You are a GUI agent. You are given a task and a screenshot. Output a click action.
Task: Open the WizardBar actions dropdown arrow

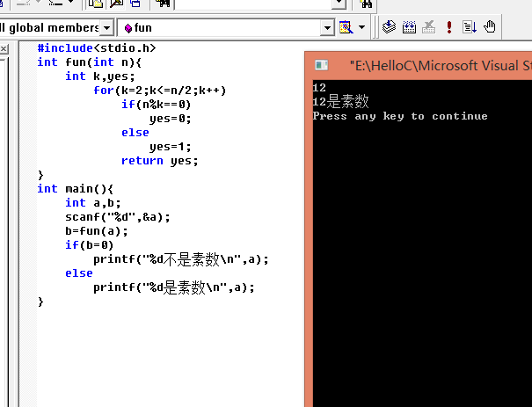362,27
